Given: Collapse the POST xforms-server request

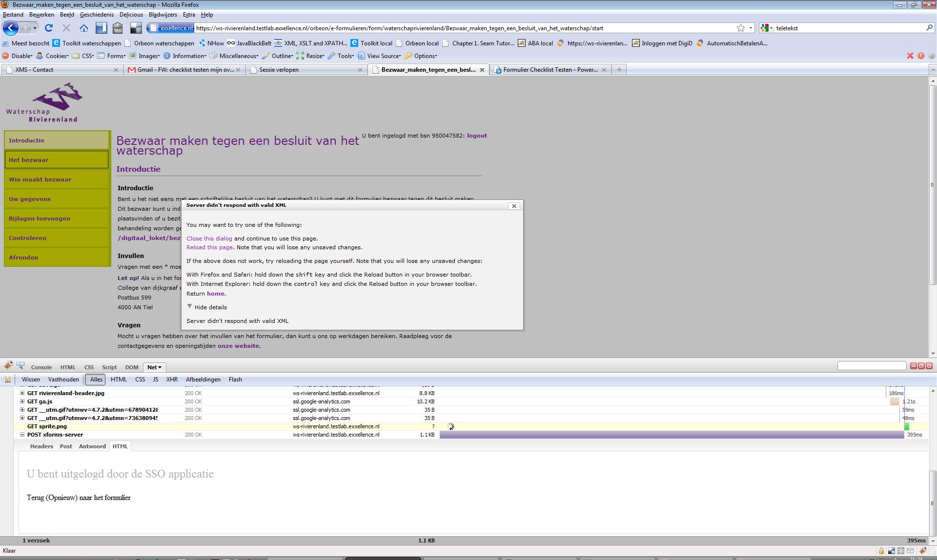Looking at the screenshot, I should point(22,435).
